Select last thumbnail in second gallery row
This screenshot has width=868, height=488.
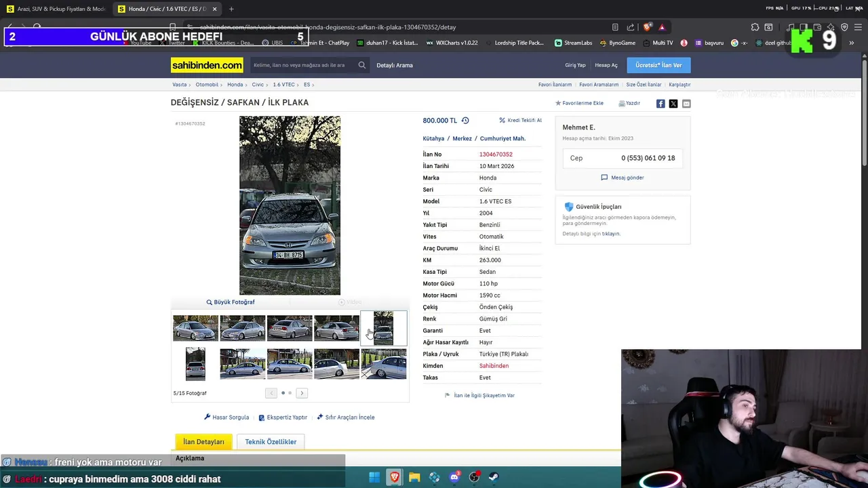click(x=384, y=364)
